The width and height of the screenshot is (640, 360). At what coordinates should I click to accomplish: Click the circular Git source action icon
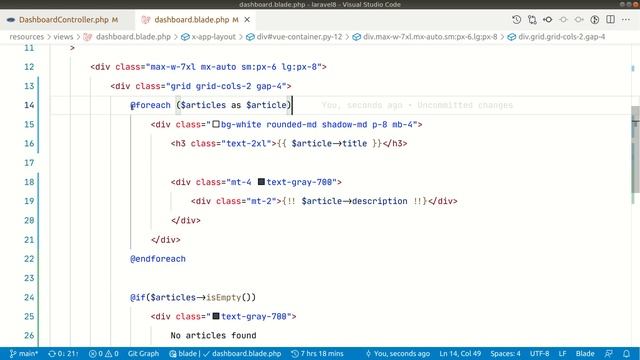click(x=595, y=20)
